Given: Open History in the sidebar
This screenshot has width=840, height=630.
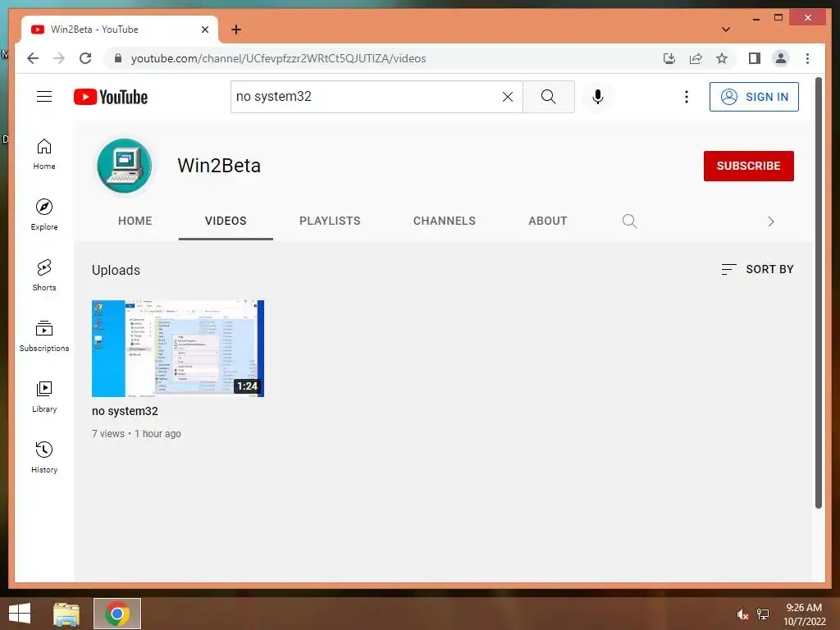Looking at the screenshot, I should coord(44,457).
